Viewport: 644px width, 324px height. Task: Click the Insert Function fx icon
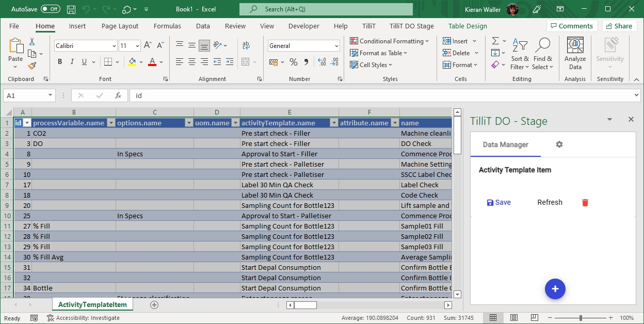tap(118, 95)
